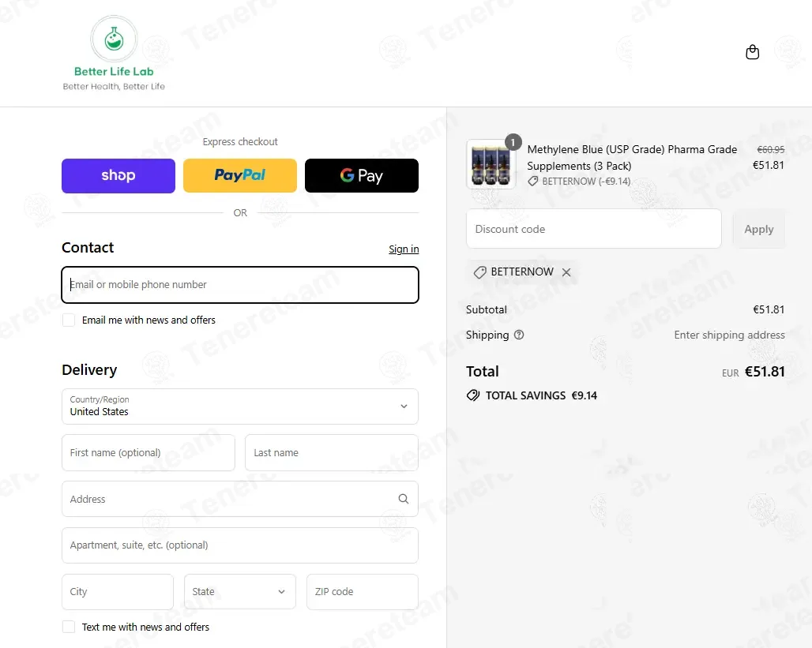Click the Total Savings tag icon
This screenshot has width=812, height=648.
pyautogui.click(x=473, y=395)
